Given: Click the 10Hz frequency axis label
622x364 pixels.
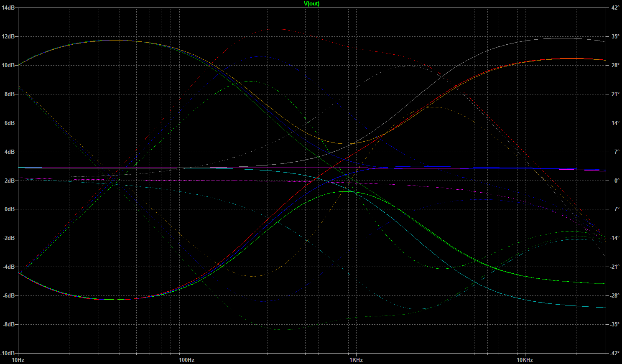Looking at the screenshot, I should 18,360.
